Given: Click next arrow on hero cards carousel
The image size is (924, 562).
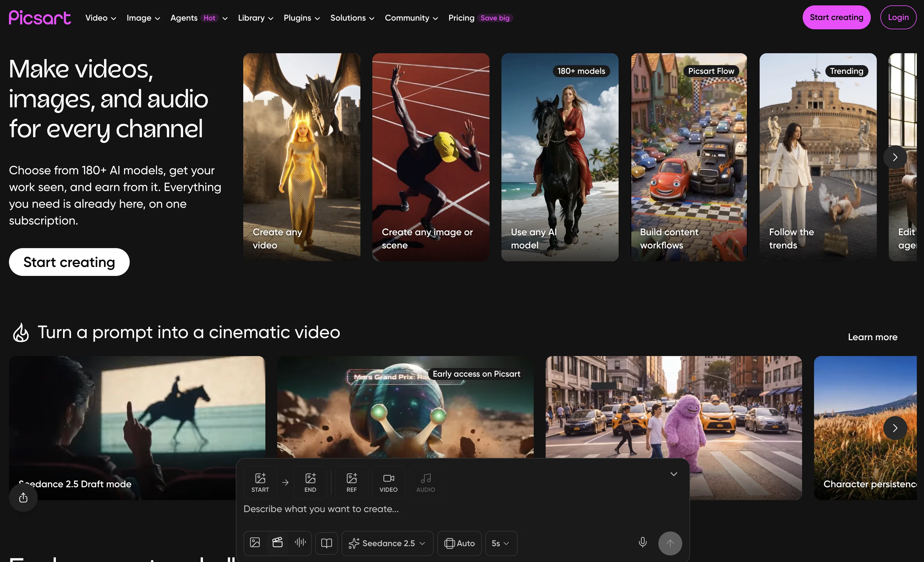Looking at the screenshot, I should [895, 157].
